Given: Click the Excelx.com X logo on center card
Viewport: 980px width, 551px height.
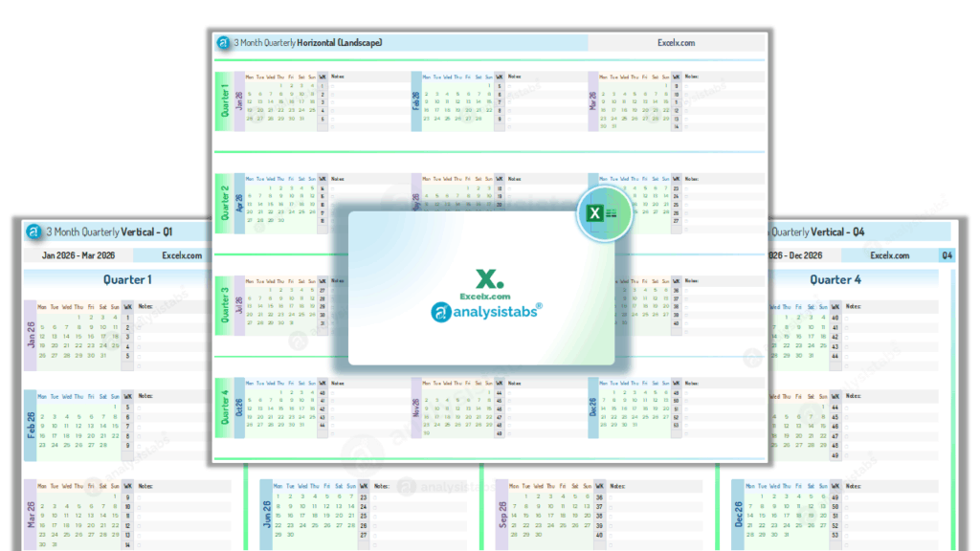Looking at the screenshot, I should click(x=487, y=280).
